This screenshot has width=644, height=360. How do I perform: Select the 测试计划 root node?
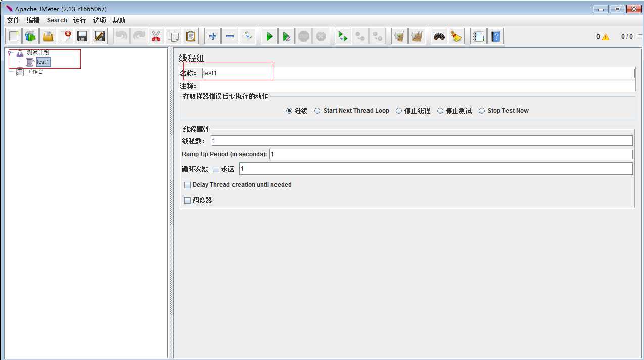point(37,52)
